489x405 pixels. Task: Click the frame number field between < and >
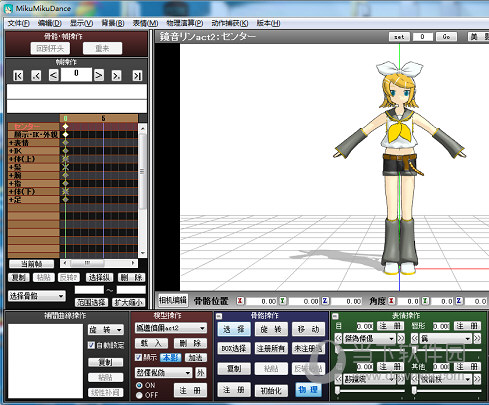tap(76, 74)
